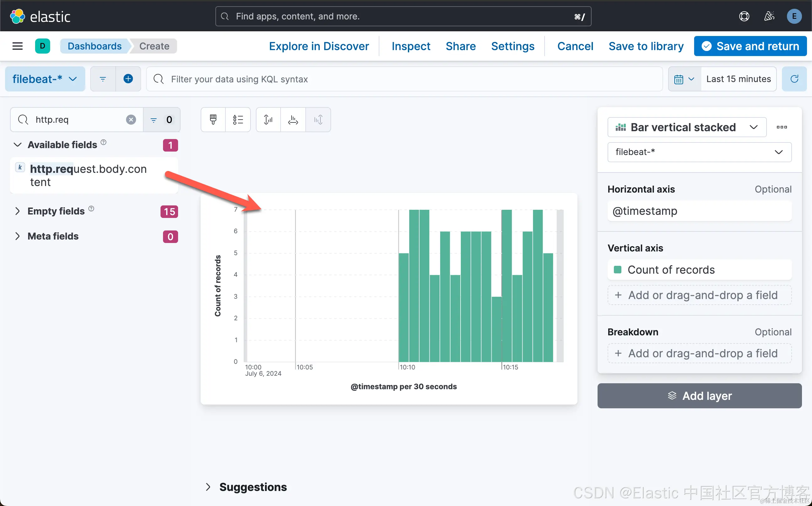
Task: Click the add filter plus icon
Action: coord(128,79)
